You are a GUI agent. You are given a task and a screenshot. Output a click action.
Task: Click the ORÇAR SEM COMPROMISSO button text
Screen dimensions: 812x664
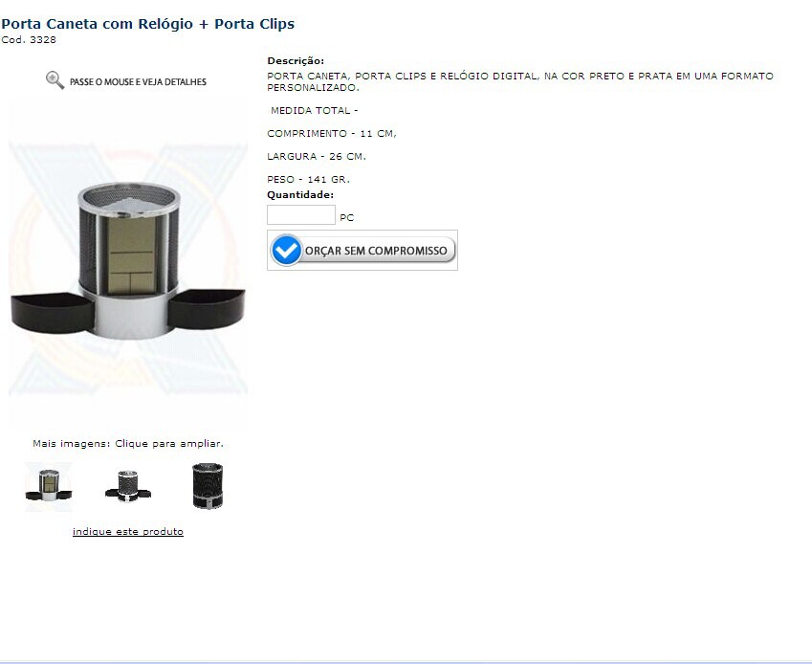click(376, 251)
